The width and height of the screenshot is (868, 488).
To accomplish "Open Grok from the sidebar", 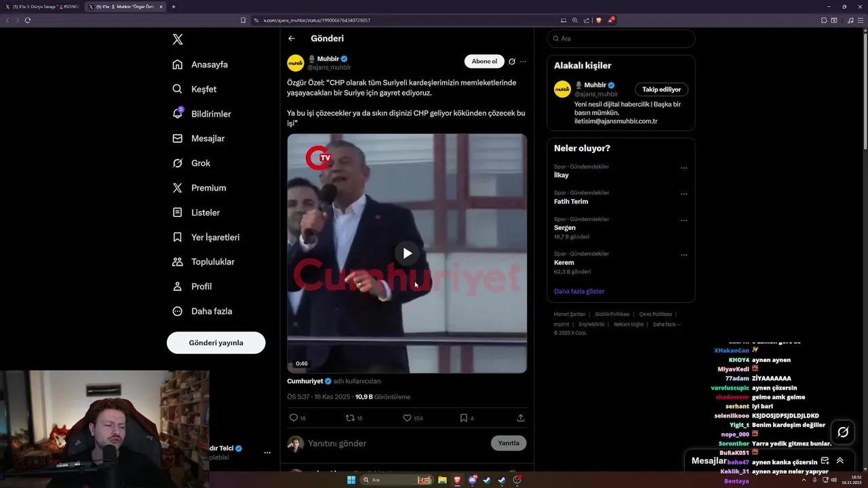I will (x=191, y=163).
